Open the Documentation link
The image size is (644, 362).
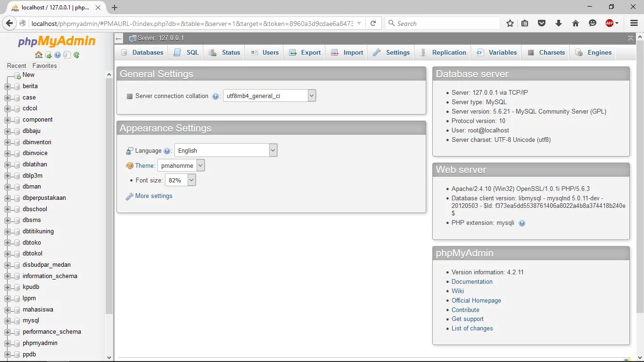click(472, 282)
